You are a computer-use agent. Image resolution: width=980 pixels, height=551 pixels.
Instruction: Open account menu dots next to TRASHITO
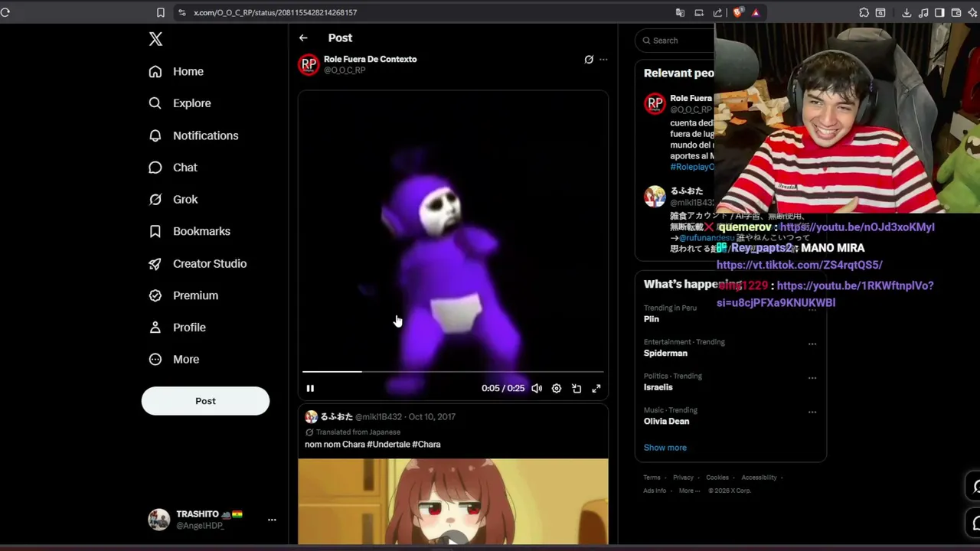(272, 520)
